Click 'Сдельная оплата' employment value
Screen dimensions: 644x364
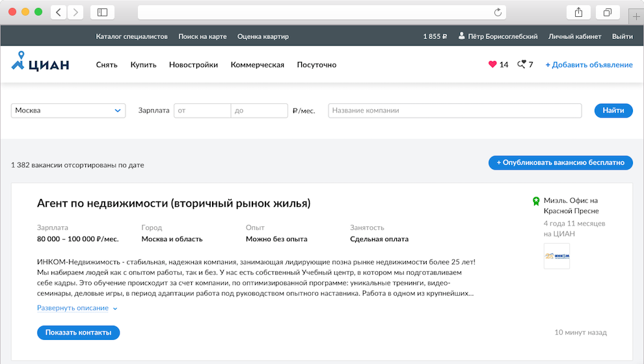pyautogui.click(x=379, y=239)
